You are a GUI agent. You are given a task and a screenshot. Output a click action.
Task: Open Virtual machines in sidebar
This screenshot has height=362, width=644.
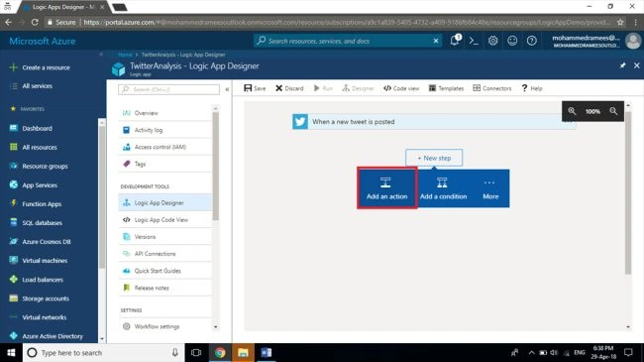point(39,261)
